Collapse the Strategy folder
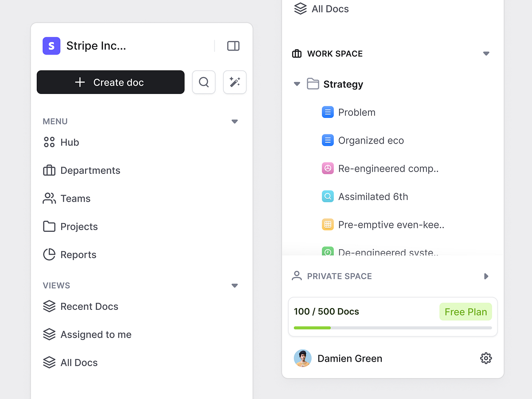Screen dimensions: 532x399 (x=297, y=84)
